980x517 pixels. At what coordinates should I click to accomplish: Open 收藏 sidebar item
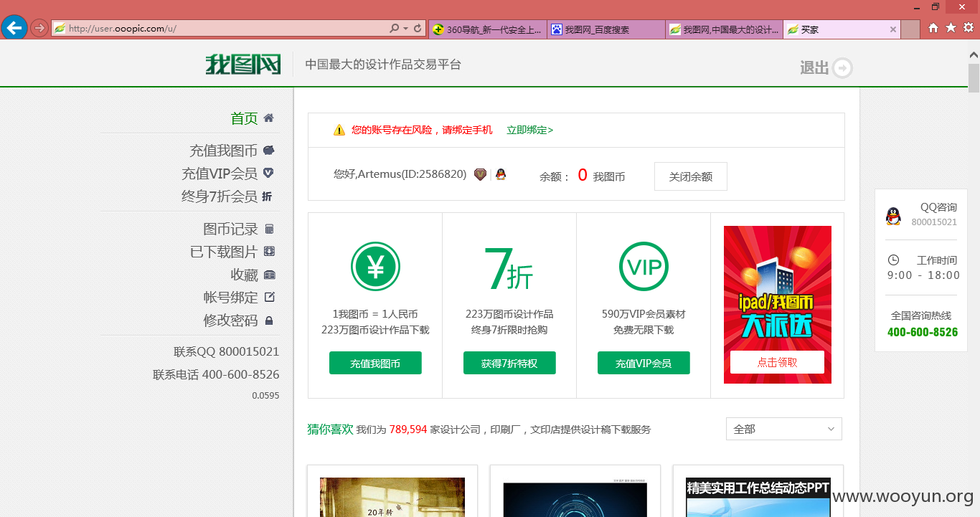point(244,275)
